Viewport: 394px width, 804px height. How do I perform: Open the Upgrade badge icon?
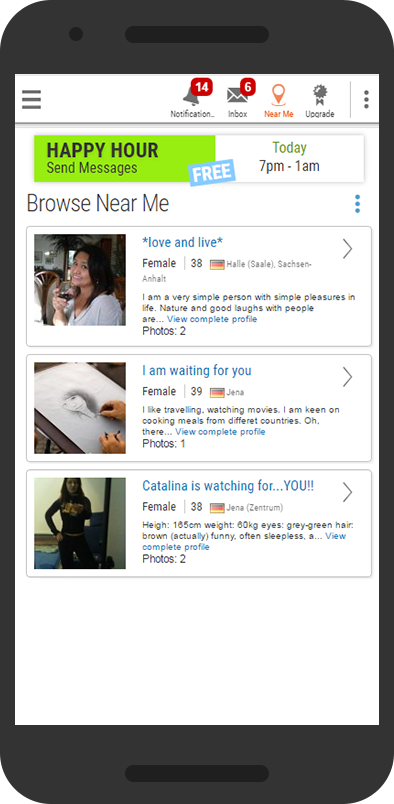click(x=320, y=95)
